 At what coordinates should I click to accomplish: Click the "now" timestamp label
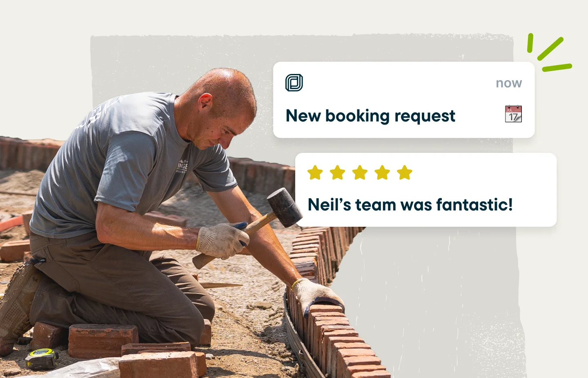tap(509, 83)
